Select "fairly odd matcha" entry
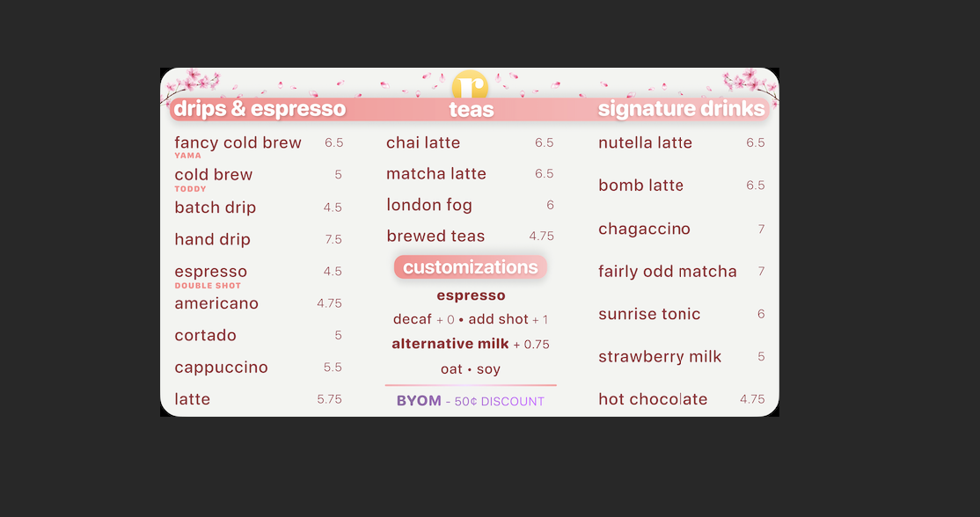Image resolution: width=980 pixels, height=517 pixels. (x=667, y=272)
